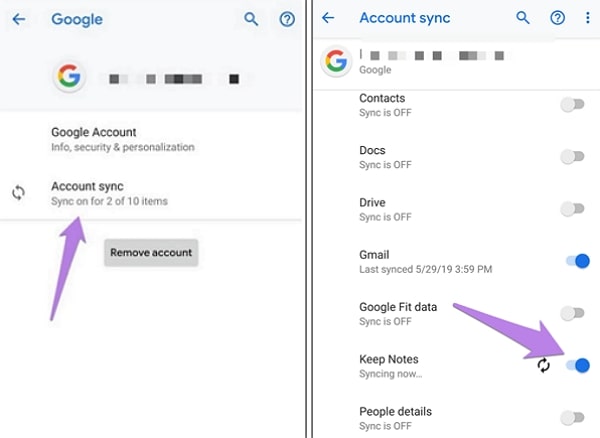
Task: Select the Drive label
Action: coord(372,203)
